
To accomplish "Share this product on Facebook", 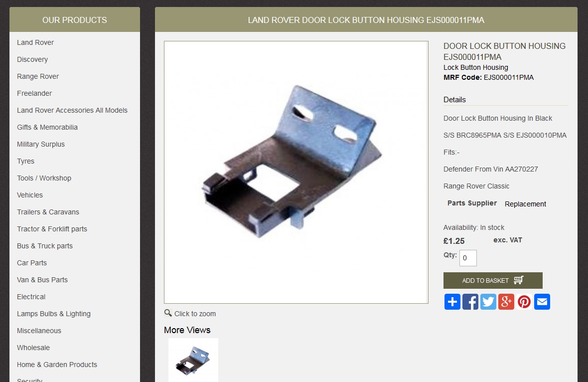I will (x=470, y=302).
